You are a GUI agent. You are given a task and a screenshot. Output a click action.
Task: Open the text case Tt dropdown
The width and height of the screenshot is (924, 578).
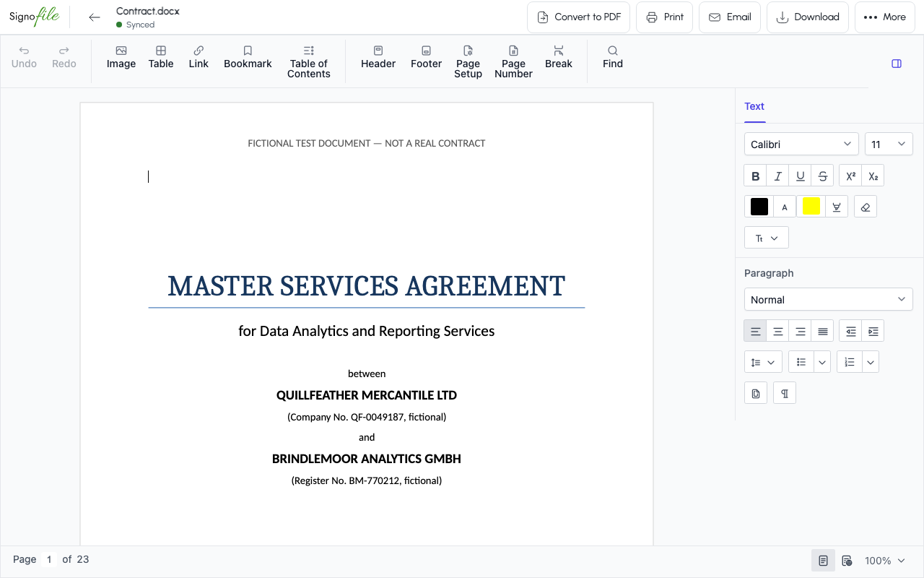766,238
